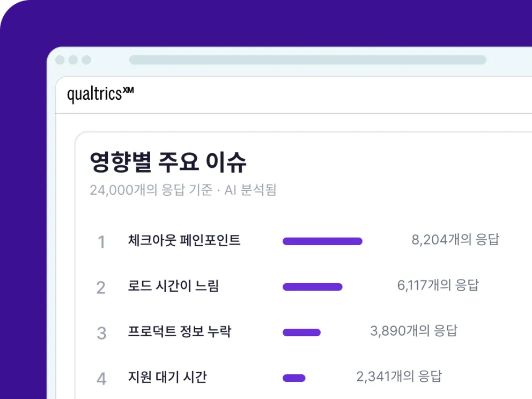Click the purple bar for 프로덕트 정보 누락
This screenshot has height=399, width=532.
point(301,332)
